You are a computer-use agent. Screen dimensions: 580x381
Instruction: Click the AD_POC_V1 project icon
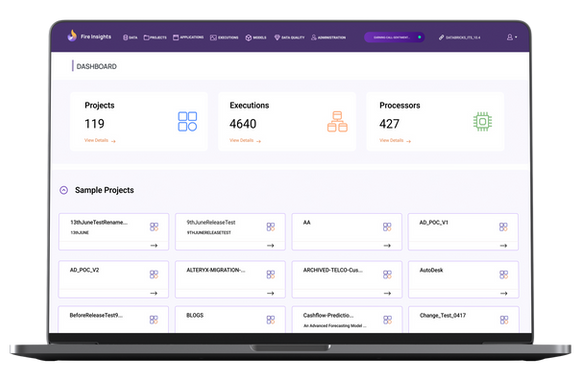pyautogui.click(x=503, y=226)
